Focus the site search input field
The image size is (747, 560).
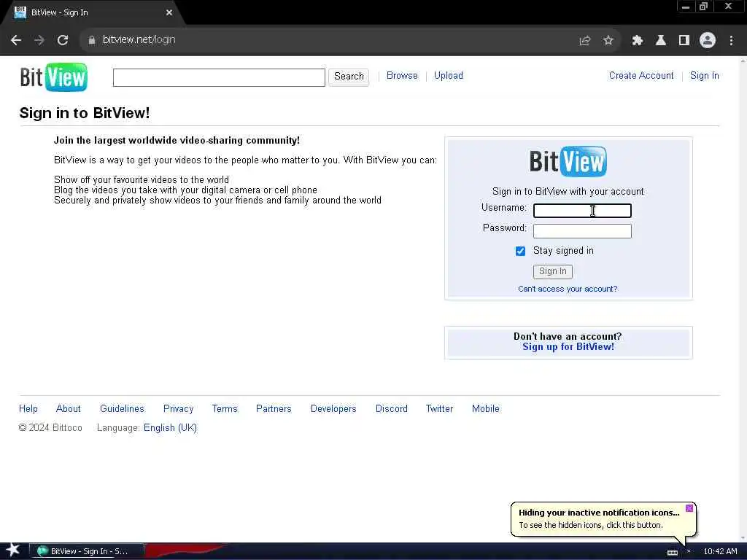pos(219,77)
